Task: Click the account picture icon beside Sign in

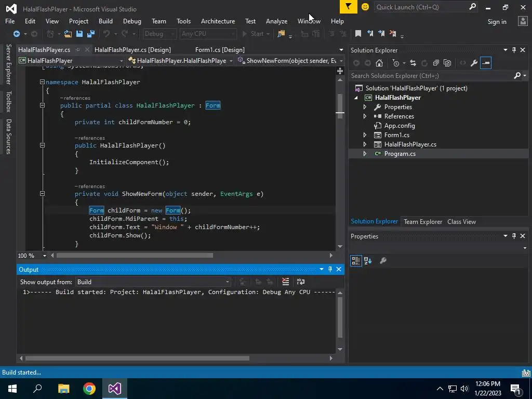Action: click(x=523, y=21)
